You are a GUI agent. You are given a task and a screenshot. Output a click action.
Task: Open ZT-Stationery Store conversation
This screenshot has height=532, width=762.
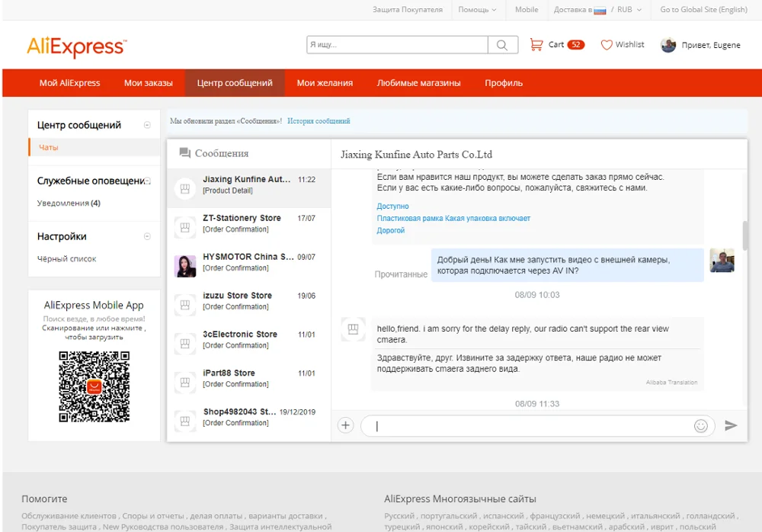click(249, 227)
